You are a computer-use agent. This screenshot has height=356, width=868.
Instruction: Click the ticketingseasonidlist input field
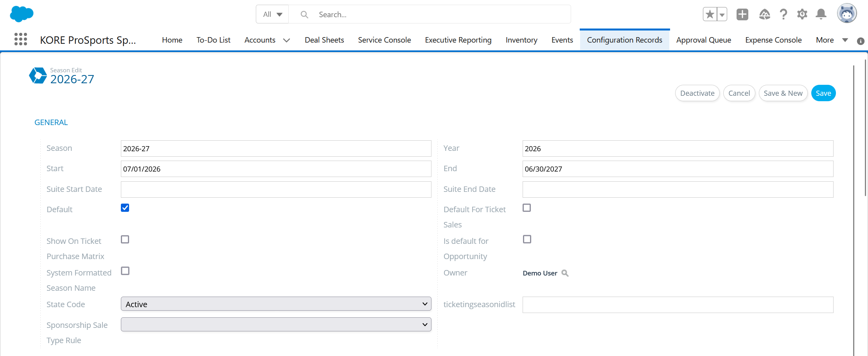click(678, 305)
